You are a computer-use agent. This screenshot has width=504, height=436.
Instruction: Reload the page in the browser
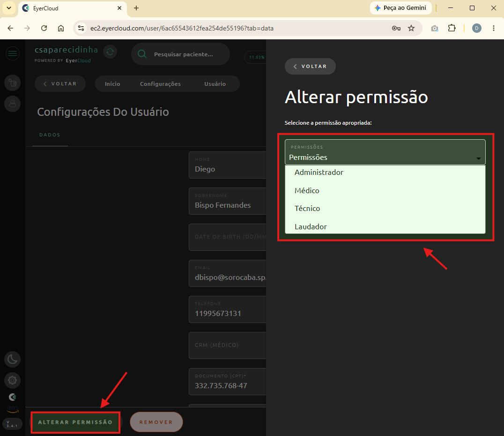[x=44, y=28]
